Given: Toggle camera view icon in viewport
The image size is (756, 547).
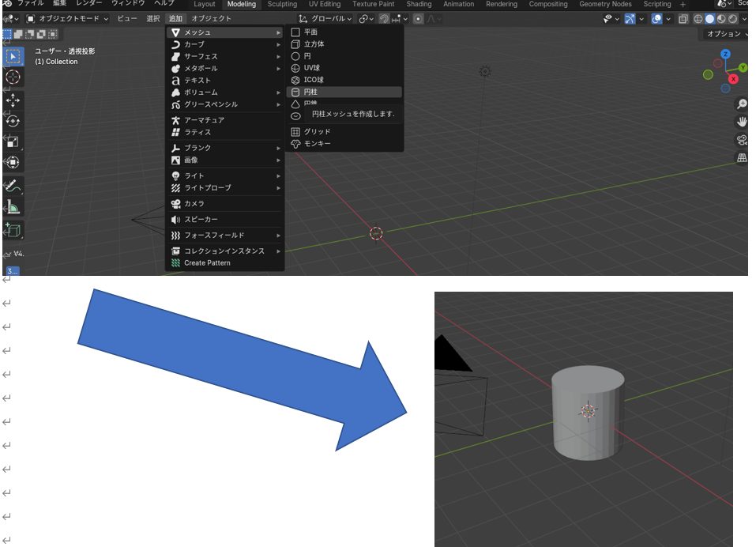Looking at the screenshot, I should [x=742, y=140].
